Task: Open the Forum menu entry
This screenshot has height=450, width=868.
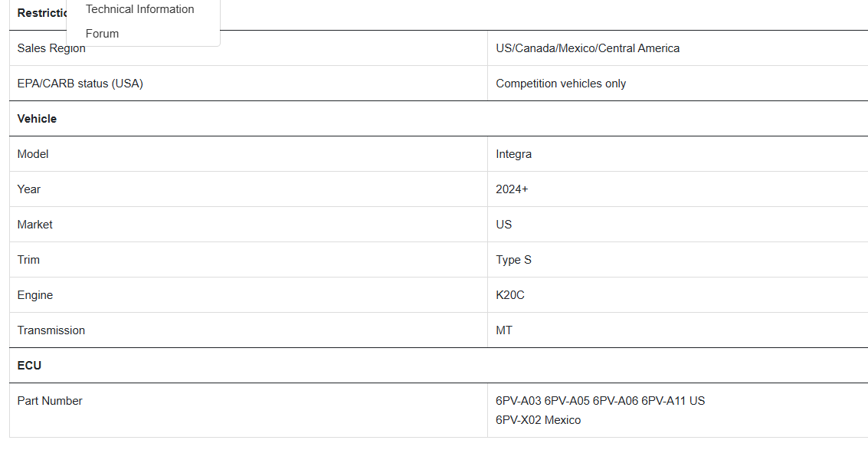Action: (x=103, y=34)
